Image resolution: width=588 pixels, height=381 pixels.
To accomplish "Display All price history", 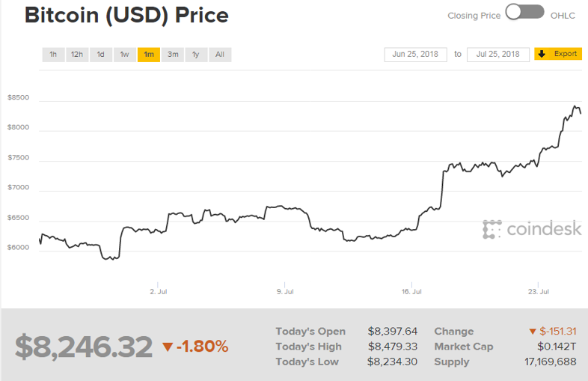I will [x=220, y=55].
